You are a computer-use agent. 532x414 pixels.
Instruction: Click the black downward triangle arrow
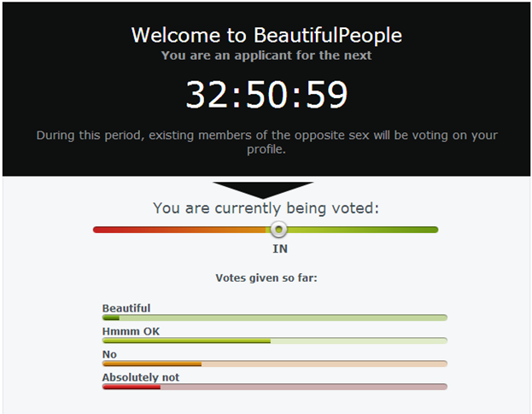263,190
